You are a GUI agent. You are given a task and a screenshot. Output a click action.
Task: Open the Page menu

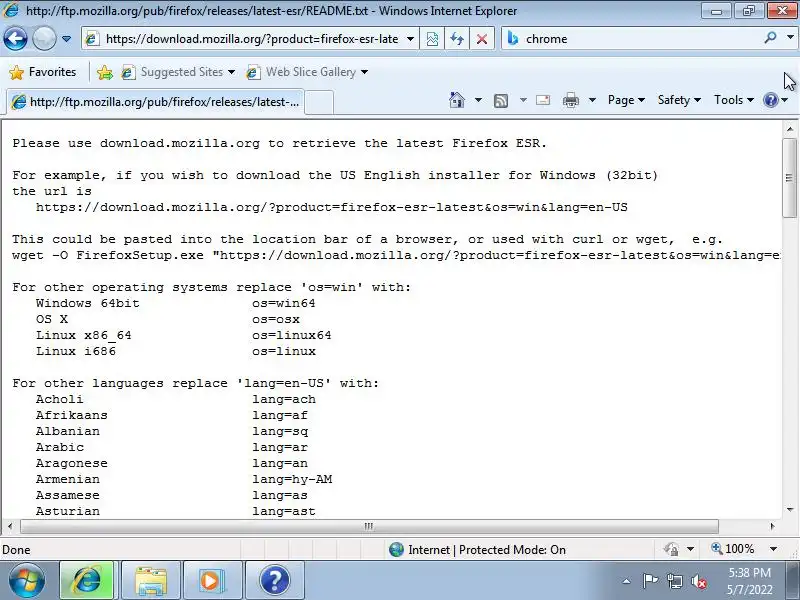pos(626,99)
